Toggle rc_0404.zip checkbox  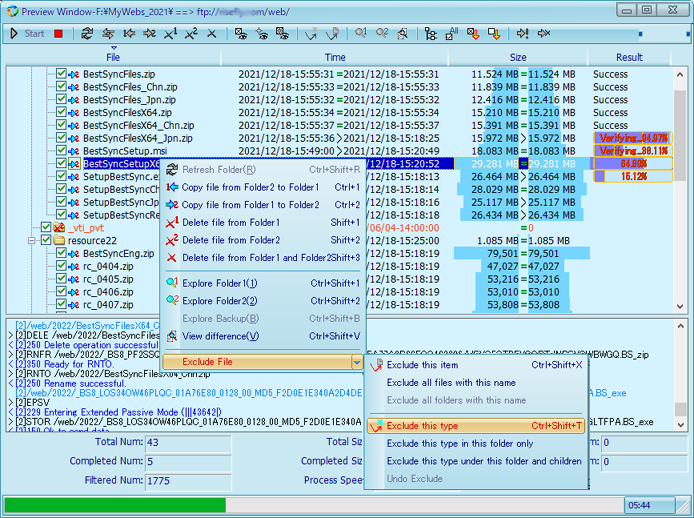pos(61,266)
